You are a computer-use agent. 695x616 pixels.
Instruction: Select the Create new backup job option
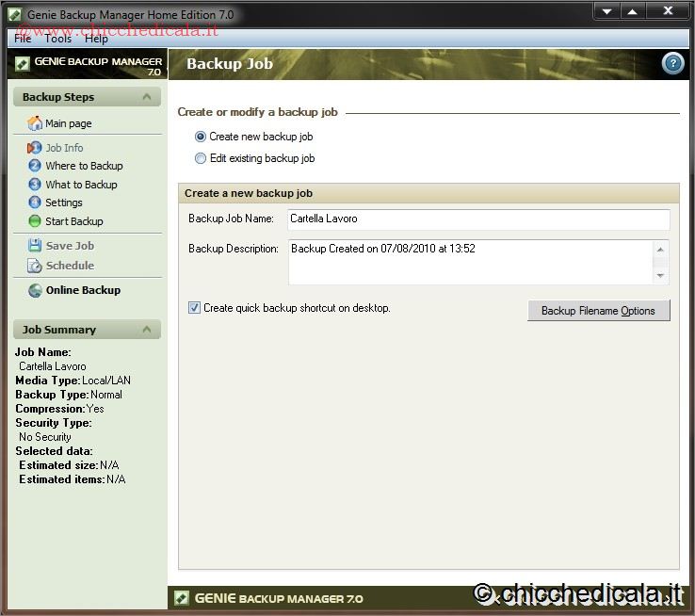201,137
